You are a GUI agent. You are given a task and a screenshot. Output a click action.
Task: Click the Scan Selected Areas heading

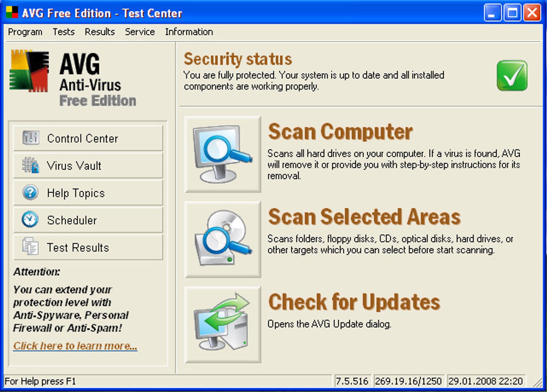[364, 217]
